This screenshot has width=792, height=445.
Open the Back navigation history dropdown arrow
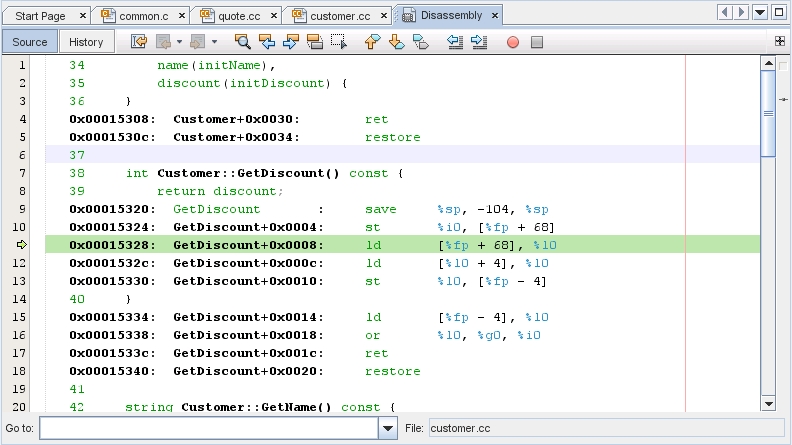click(x=179, y=42)
